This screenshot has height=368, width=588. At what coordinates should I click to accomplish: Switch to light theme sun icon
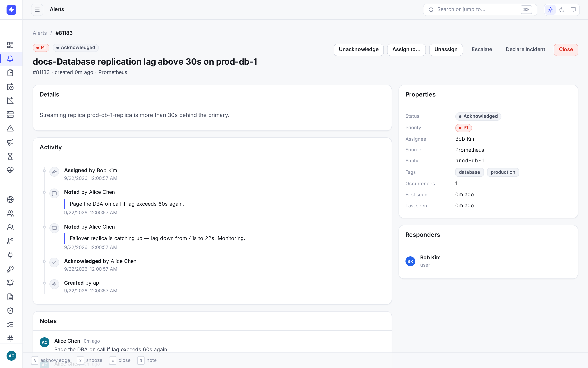(x=550, y=10)
